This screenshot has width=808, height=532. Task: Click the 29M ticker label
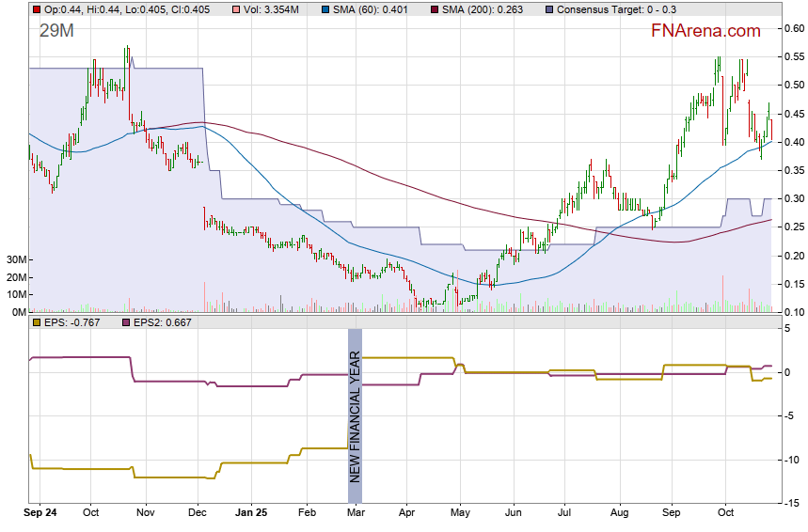point(56,31)
